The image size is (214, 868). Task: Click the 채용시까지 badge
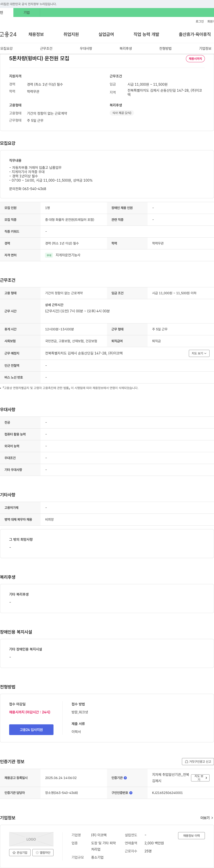coord(195,59)
